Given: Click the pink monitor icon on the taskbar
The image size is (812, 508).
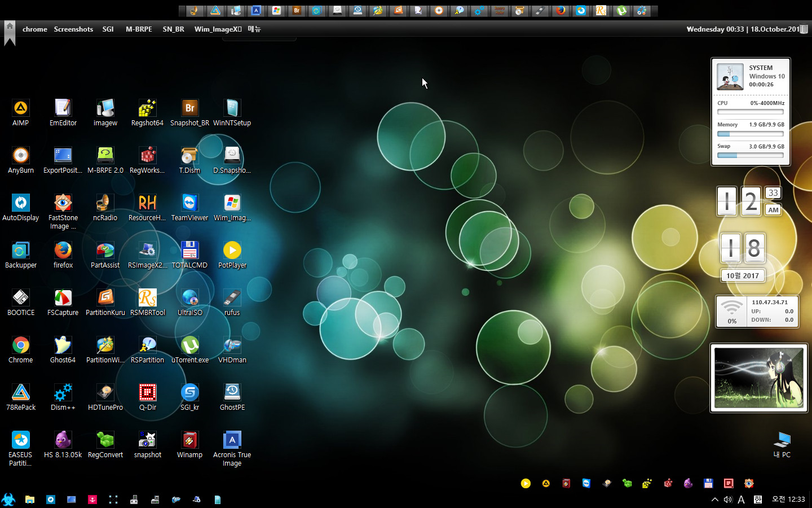Looking at the screenshot, I should 92,500.
